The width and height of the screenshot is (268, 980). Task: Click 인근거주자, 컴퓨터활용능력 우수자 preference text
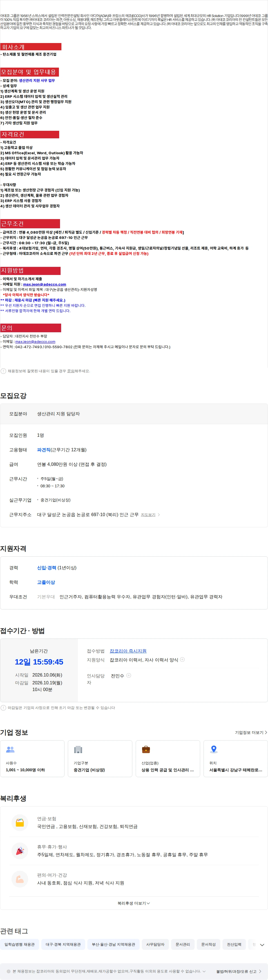click(x=141, y=597)
